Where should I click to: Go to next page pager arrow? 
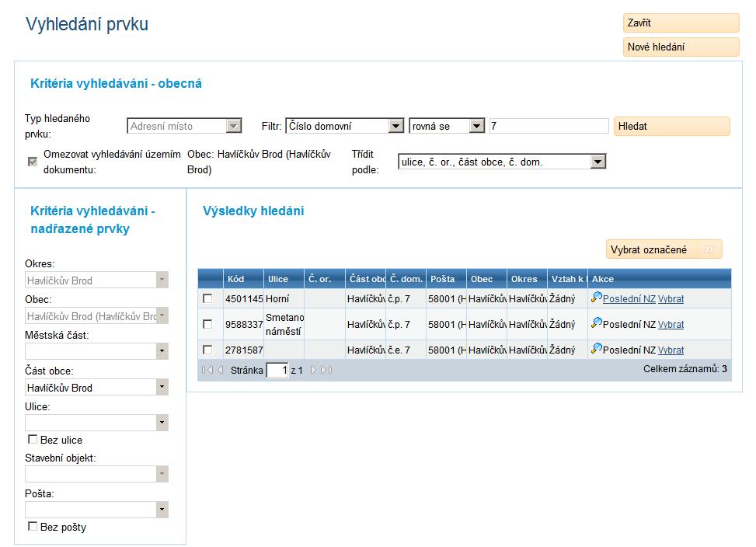pos(313,370)
